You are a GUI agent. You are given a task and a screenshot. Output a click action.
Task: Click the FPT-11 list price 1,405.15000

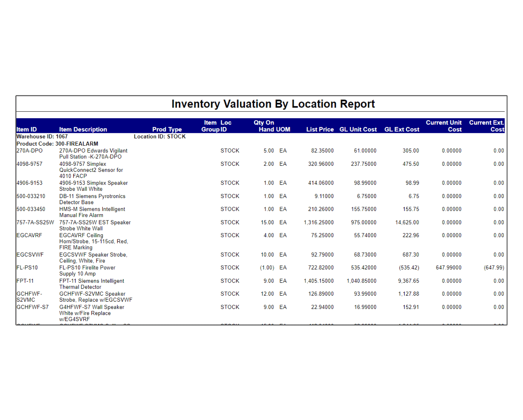coord(318,281)
